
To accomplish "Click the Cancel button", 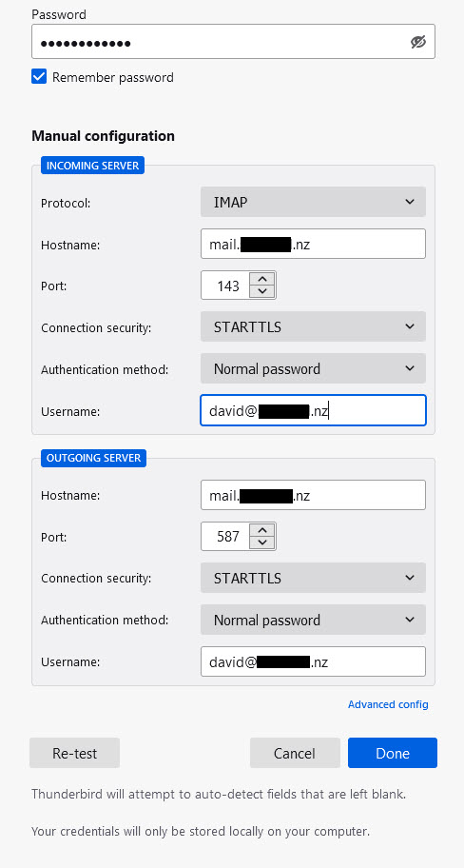I will coord(295,753).
